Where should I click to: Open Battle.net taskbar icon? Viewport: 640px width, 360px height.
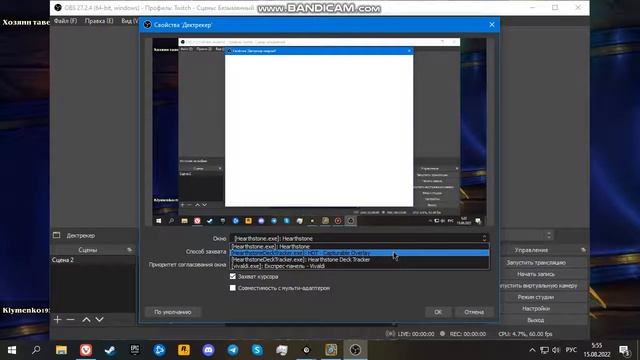159,350
